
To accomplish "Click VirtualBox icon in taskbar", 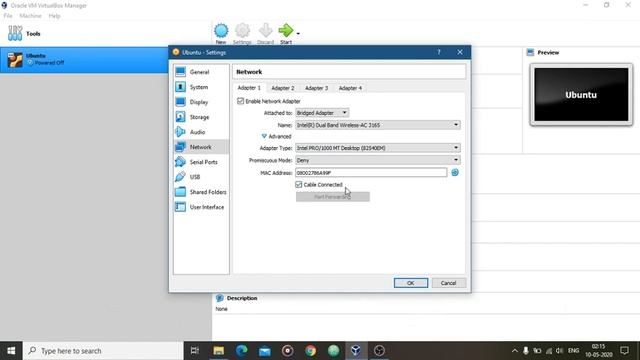I will point(356,351).
